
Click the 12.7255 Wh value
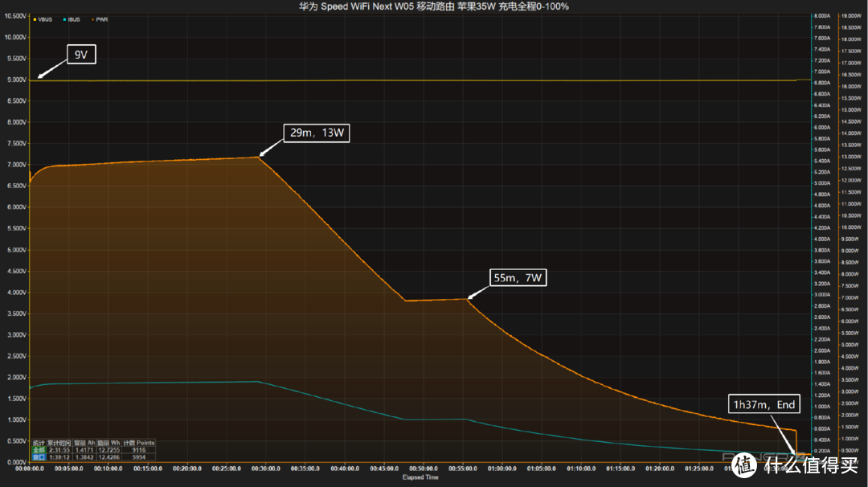point(109,450)
